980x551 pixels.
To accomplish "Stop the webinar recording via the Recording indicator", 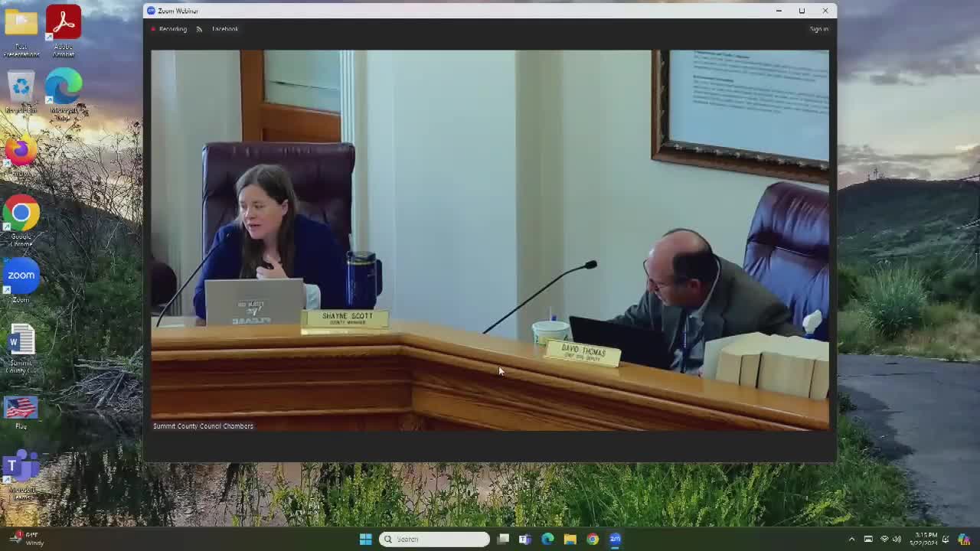I will click(168, 28).
